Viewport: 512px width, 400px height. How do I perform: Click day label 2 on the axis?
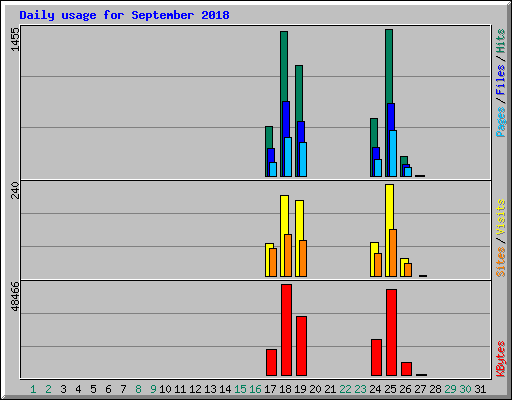pyautogui.click(x=48, y=389)
